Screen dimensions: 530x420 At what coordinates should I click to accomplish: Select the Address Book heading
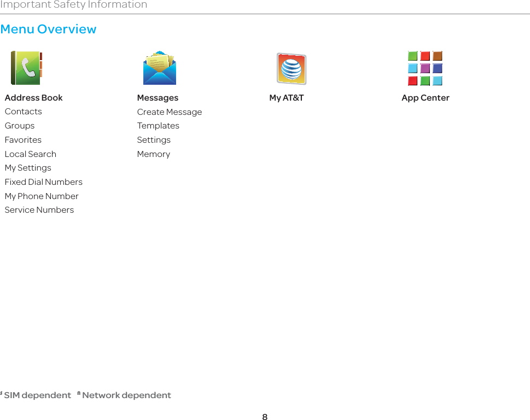33,98
